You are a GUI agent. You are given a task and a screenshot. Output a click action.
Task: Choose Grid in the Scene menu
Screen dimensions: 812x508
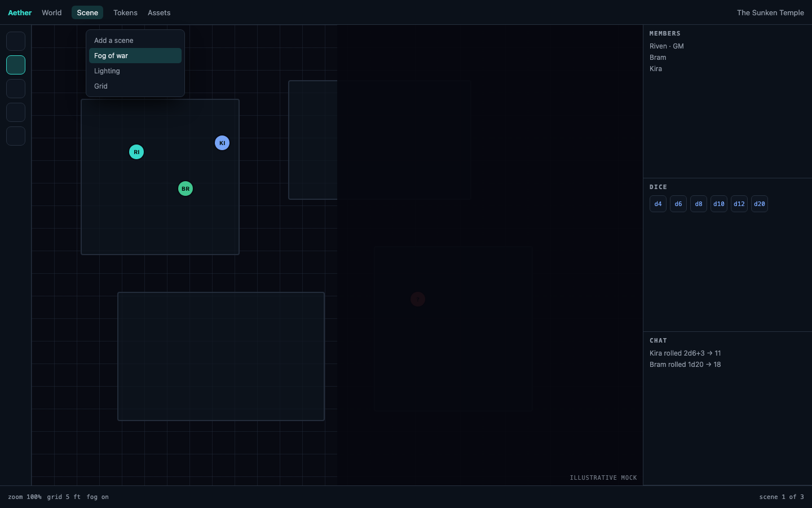[135, 86]
